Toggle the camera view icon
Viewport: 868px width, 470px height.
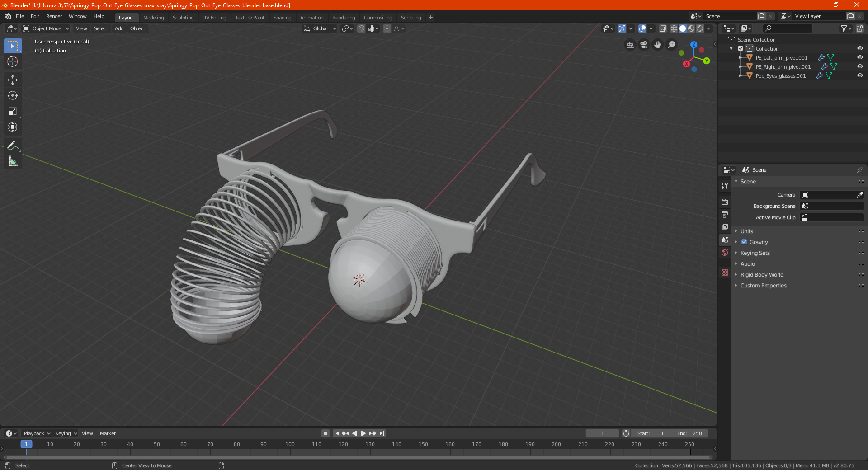coord(644,45)
